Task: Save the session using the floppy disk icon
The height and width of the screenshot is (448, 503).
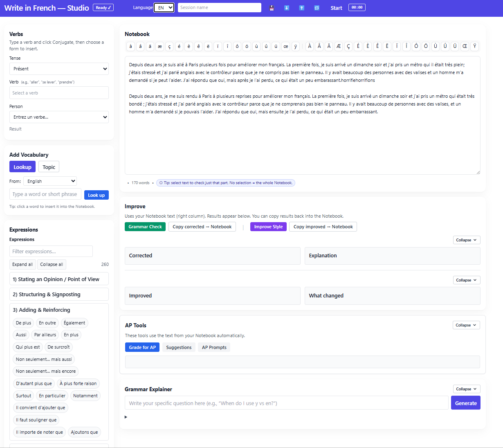Action: (272, 7)
